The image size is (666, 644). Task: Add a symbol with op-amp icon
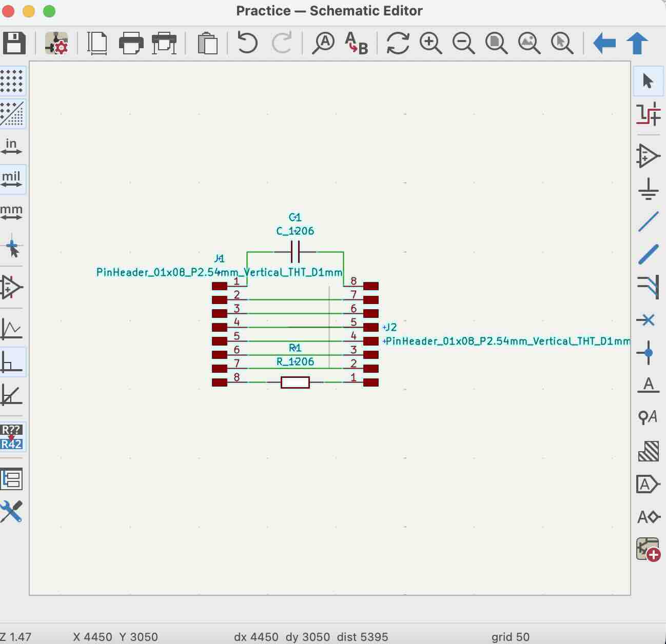[x=649, y=156]
